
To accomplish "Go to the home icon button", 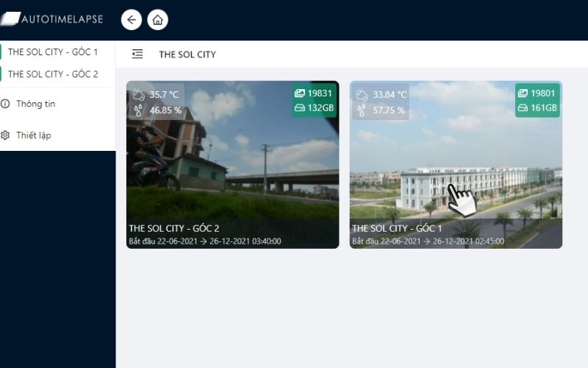I will pos(157,20).
